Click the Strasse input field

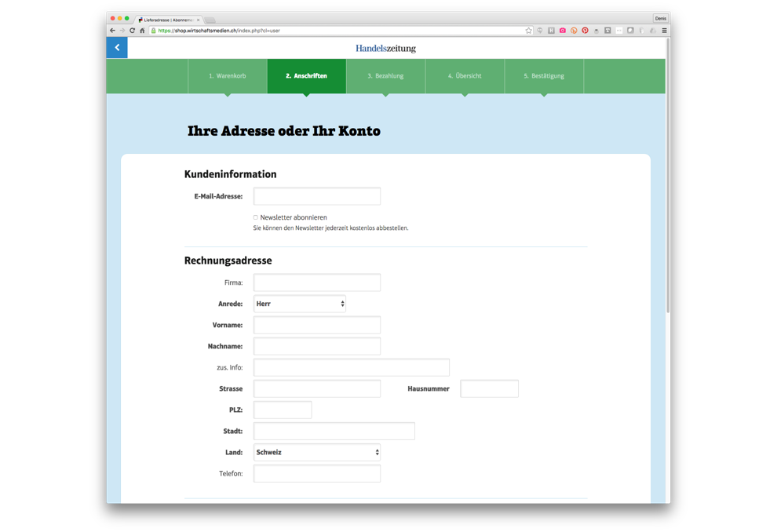tap(317, 389)
